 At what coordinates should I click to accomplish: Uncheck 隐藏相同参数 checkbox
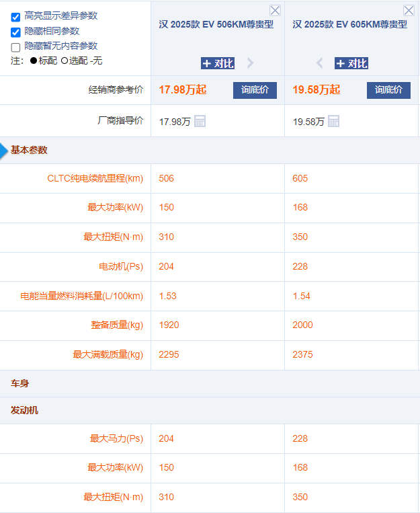[x=15, y=32]
